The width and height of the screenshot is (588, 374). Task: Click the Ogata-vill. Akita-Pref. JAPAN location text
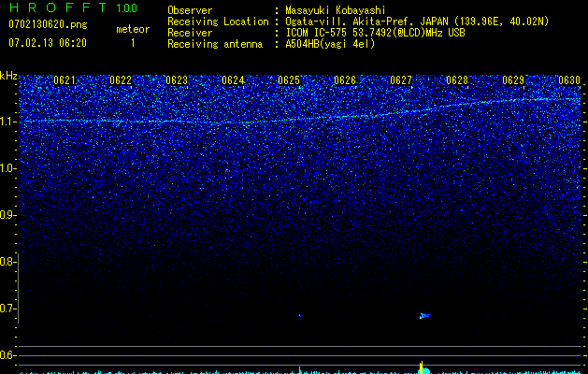[417, 22]
